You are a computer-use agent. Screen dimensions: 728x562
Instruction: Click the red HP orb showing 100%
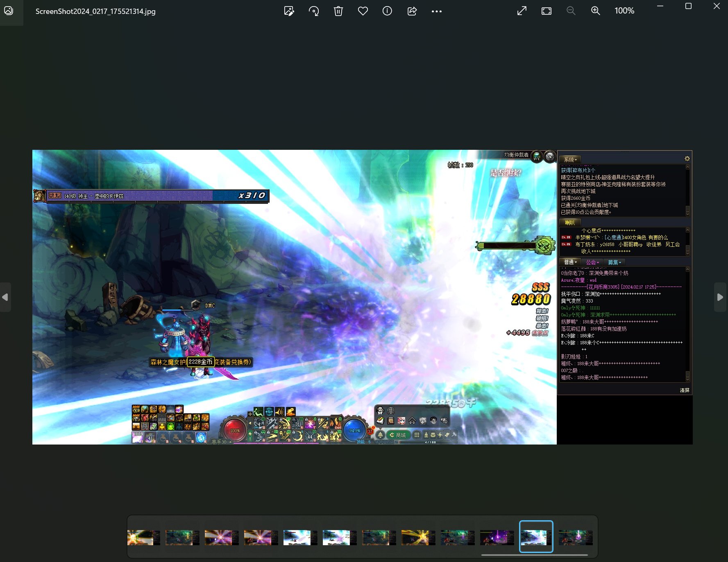coord(235,430)
